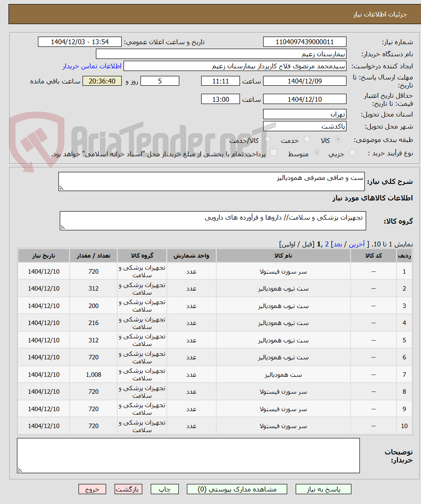Select the خدمت radio button

click(307, 139)
